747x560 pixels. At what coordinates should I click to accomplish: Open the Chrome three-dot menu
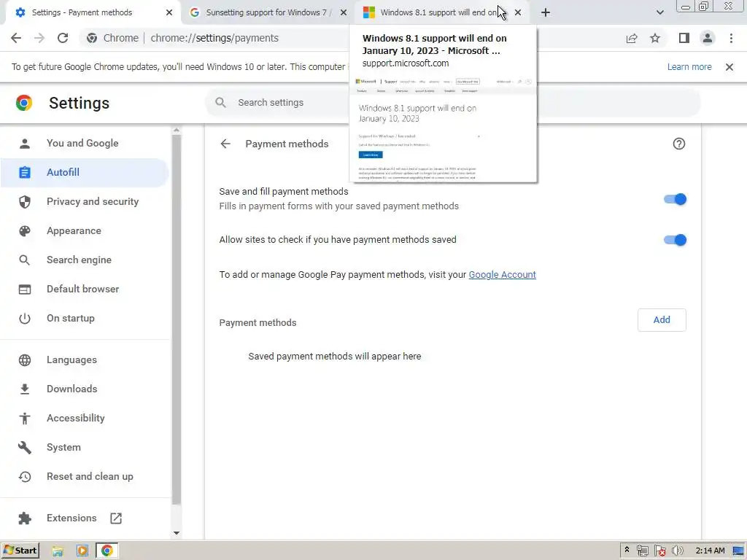point(731,38)
